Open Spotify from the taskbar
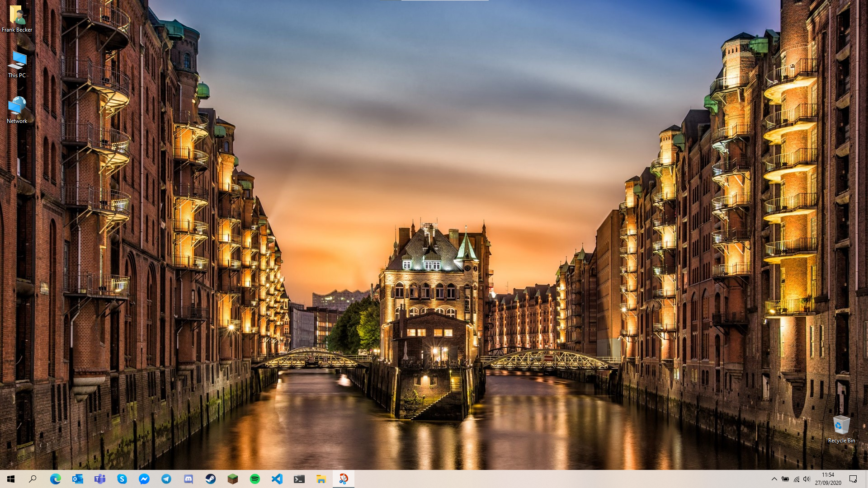868x488 pixels. pyautogui.click(x=255, y=479)
